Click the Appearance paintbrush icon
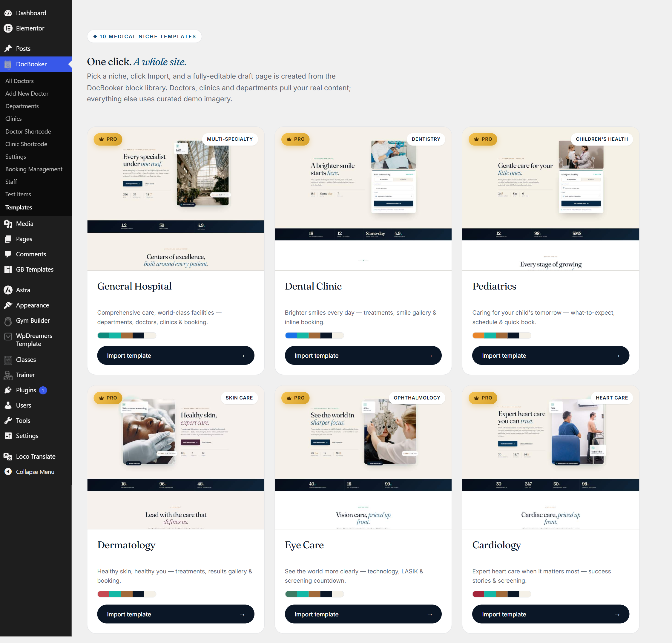 point(8,305)
